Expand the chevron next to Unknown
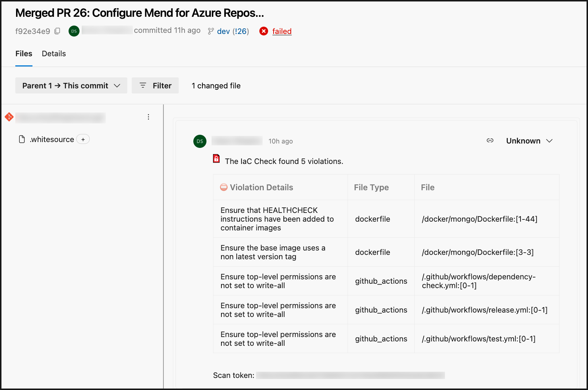 click(x=550, y=141)
